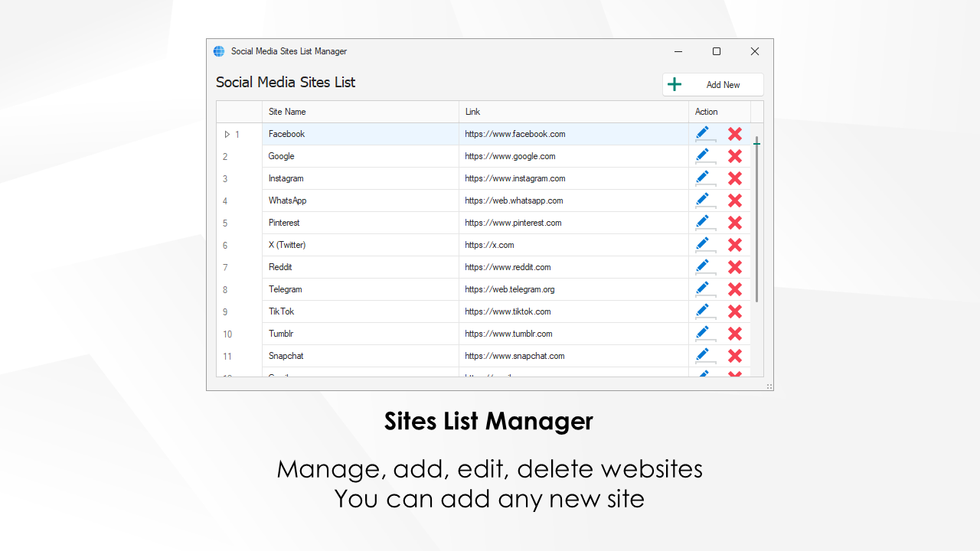Click the https://www.snapchat.com link cell

[574, 356]
